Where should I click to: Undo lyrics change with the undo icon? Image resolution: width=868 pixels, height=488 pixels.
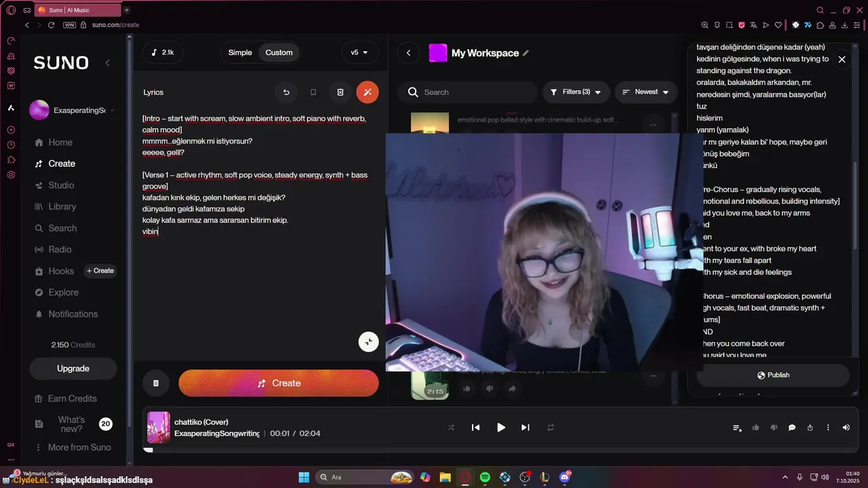pyautogui.click(x=286, y=92)
